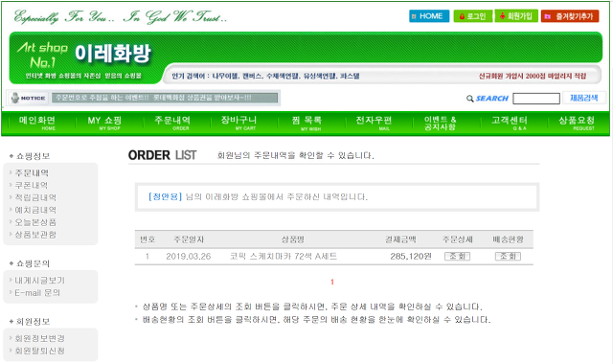Select 적립금내역 in the sidebar
The width and height of the screenshot is (613, 364).
(x=35, y=197)
